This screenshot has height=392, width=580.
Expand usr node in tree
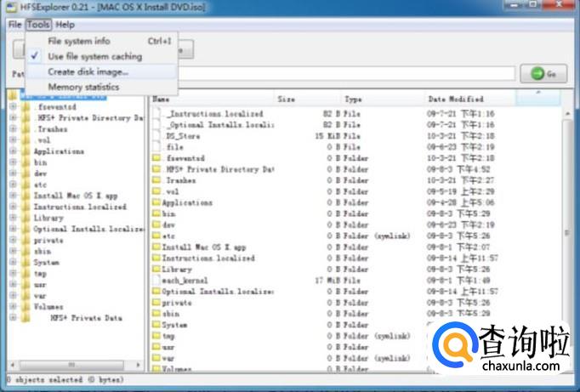[14, 284]
